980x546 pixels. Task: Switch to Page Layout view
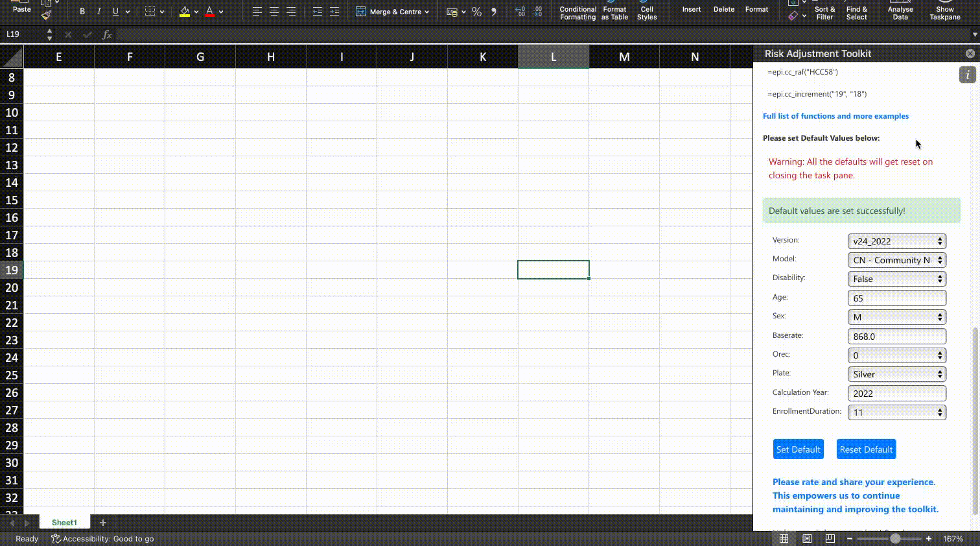tap(807, 539)
